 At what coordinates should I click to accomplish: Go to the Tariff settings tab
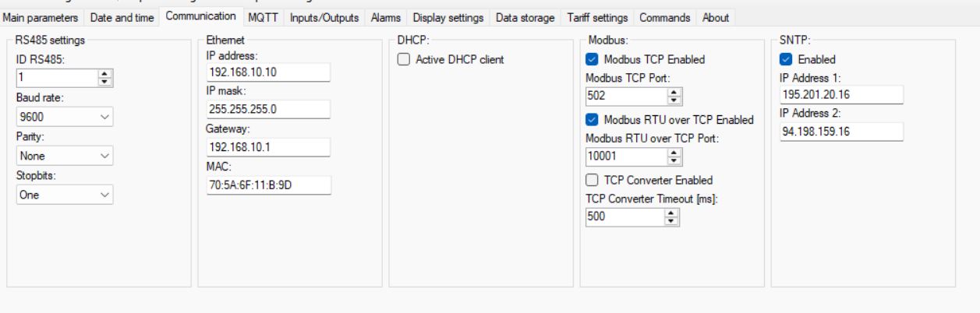pyautogui.click(x=595, y=17)
